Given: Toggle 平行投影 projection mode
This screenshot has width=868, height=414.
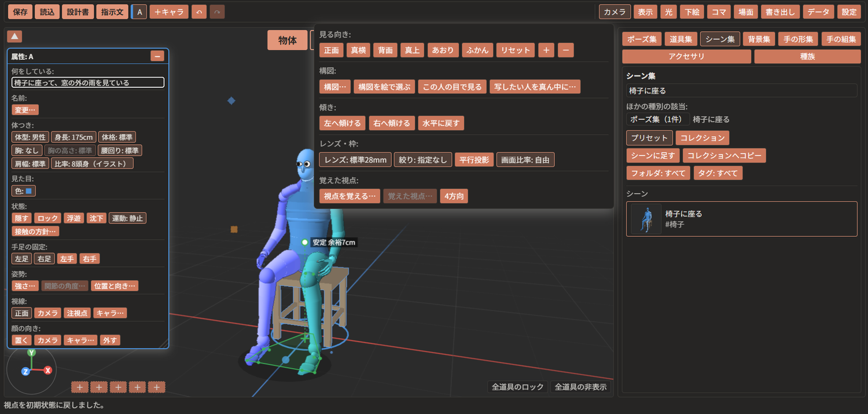Looking at the screenshot, I should click(474, 160).
